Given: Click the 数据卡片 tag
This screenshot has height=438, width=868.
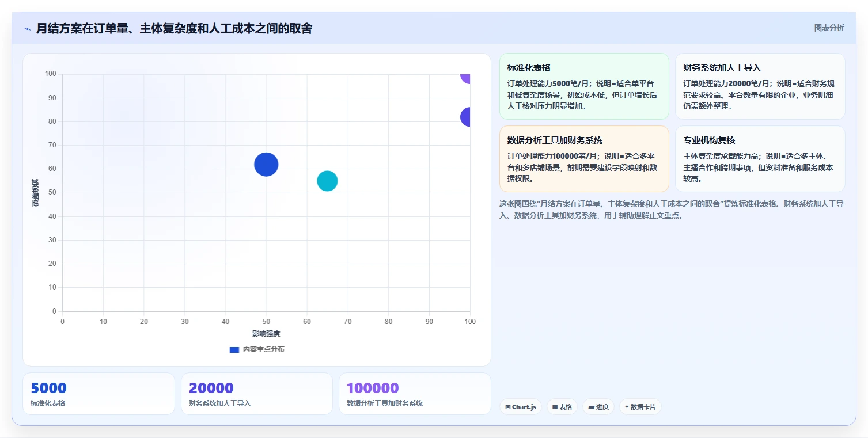Looking at the screenshot, I should coord(640,407).
